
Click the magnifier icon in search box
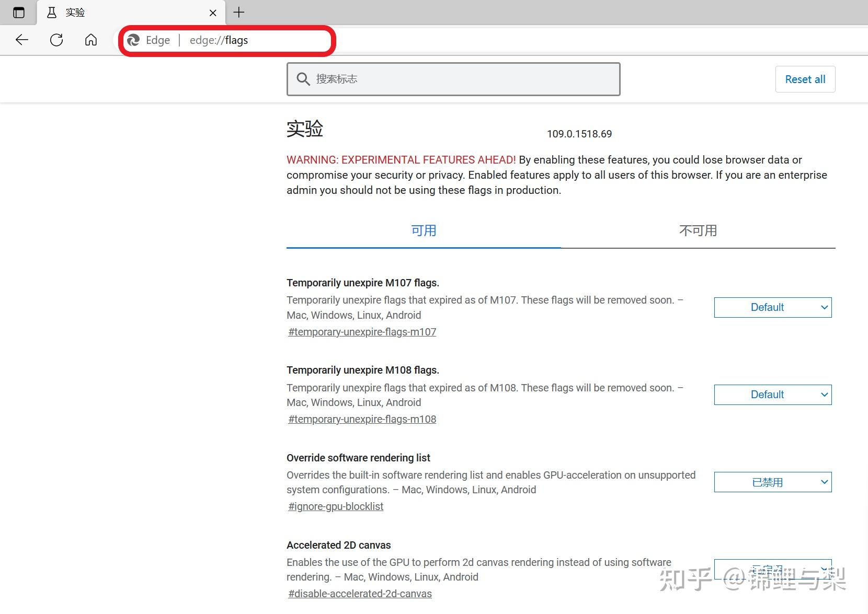303,79
